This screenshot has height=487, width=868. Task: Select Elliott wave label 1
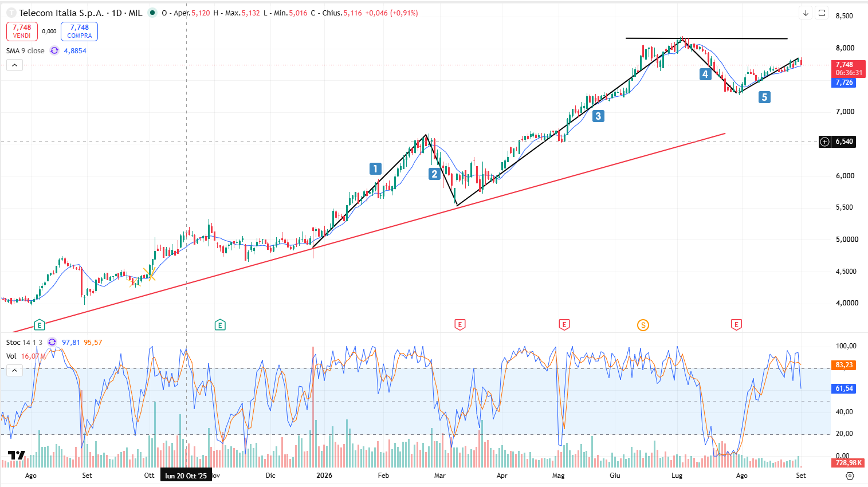(375, 168)
